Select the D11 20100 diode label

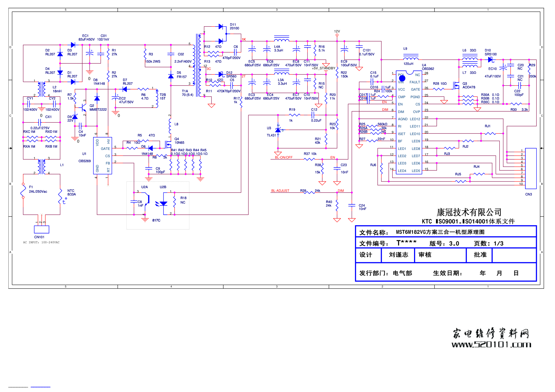pyautogui.click(x=234, y=27)
